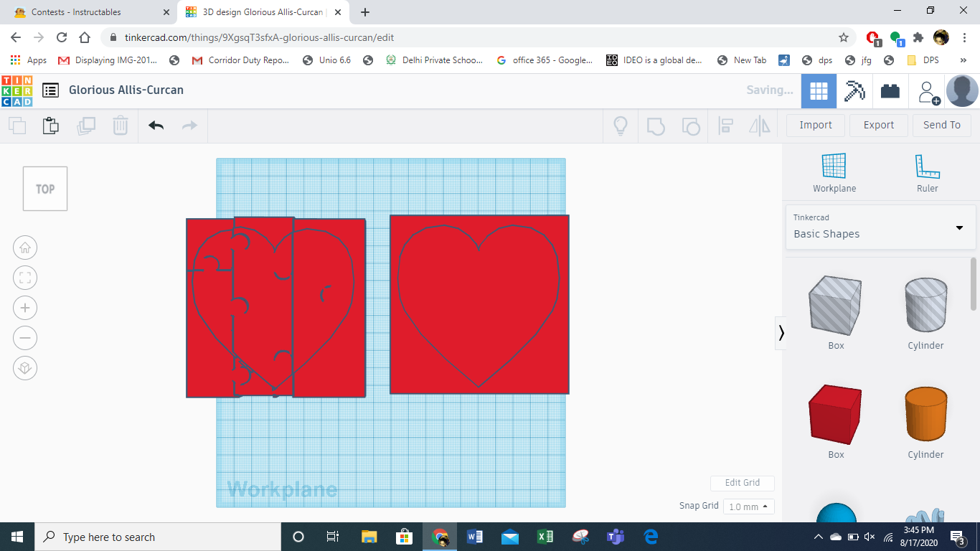Image resolution: width=980 pixels, height=551 pixels.
Task: Select the Ruler tool
Action: coord(927,173)
